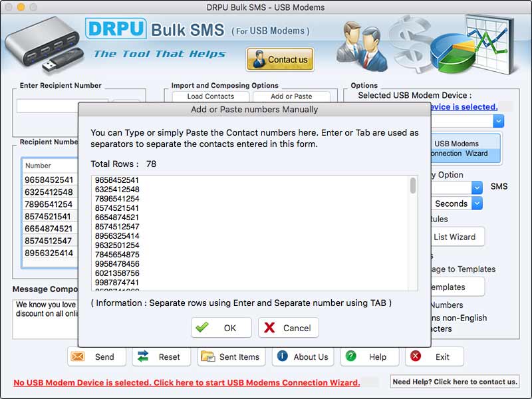Click the Contact us envelope button
Screen dimensions: 532x399
[x=279, y=60]
